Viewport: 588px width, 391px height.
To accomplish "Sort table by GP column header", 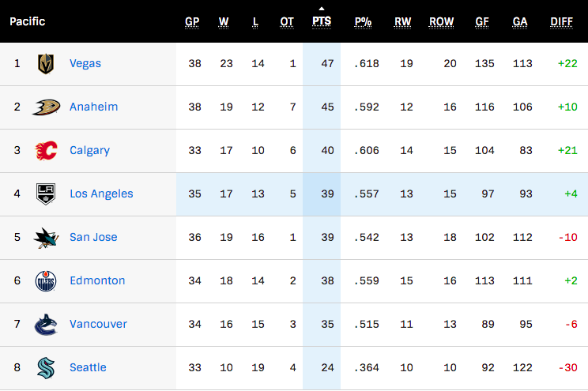I will tap(192, 22).
